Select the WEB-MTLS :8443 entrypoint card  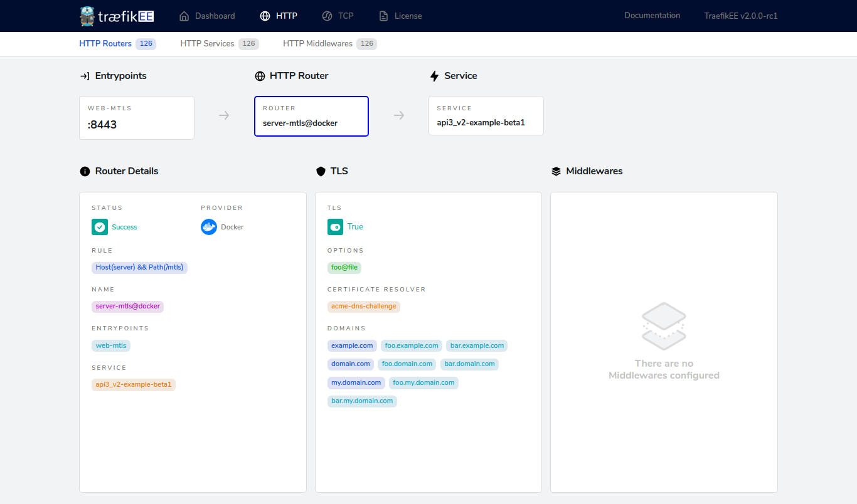136,118
